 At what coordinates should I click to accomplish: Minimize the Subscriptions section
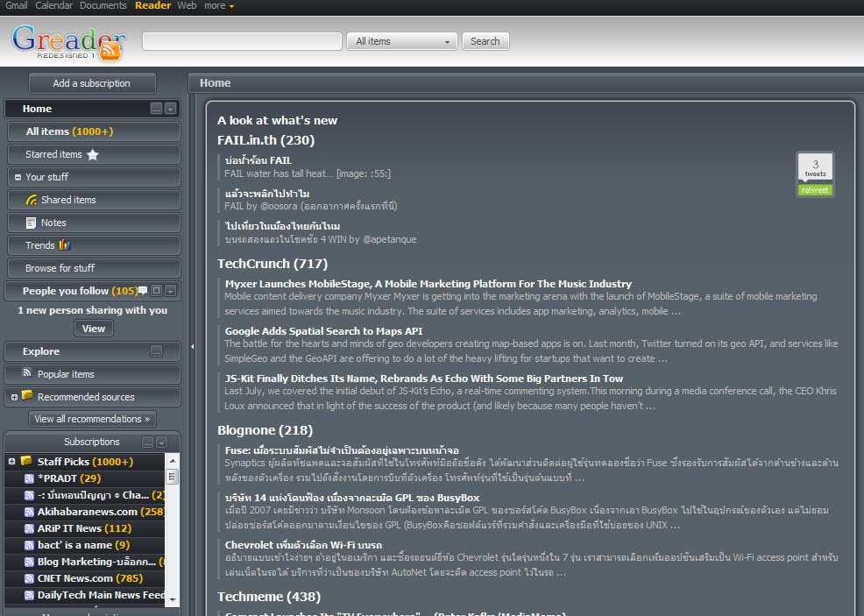click(148, 442)
